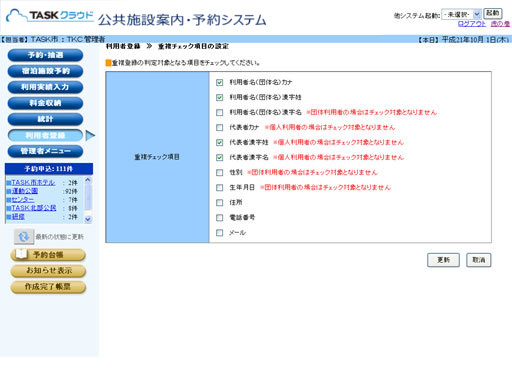Screen dimensions: 512x384
Task: Tick the メール checkbox
Action: point(219,233)
